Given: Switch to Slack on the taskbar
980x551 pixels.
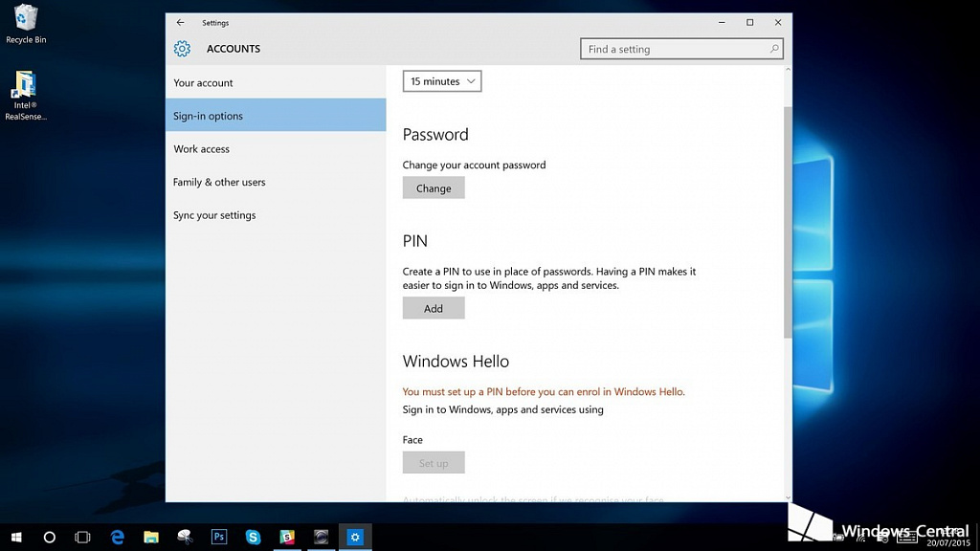Looking at the screenshot, I should tap(287, 538).
